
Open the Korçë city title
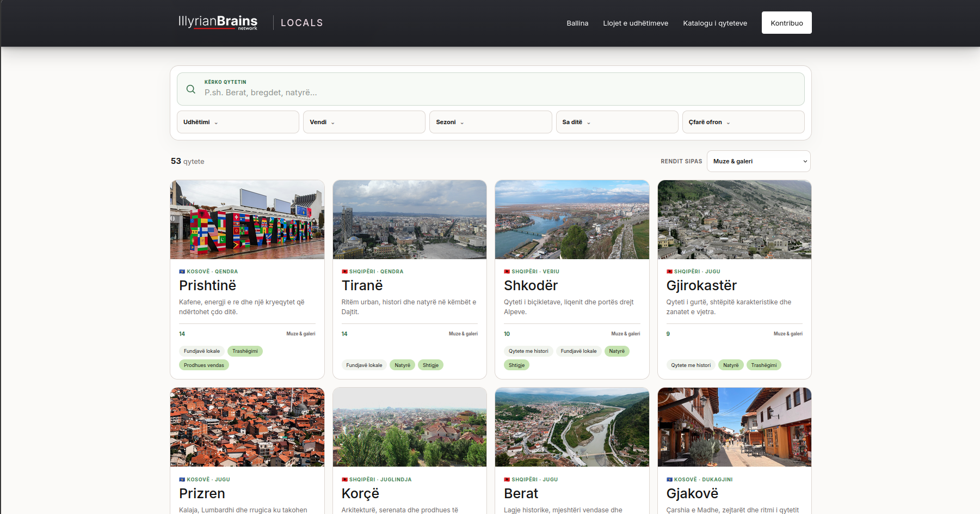pos(360,493)
